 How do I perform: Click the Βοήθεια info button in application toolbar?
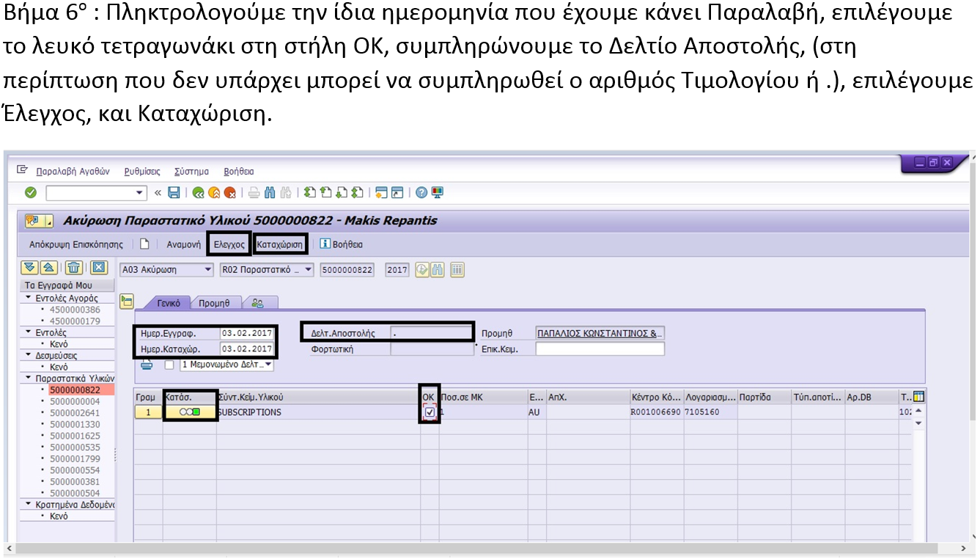[342, 244]
